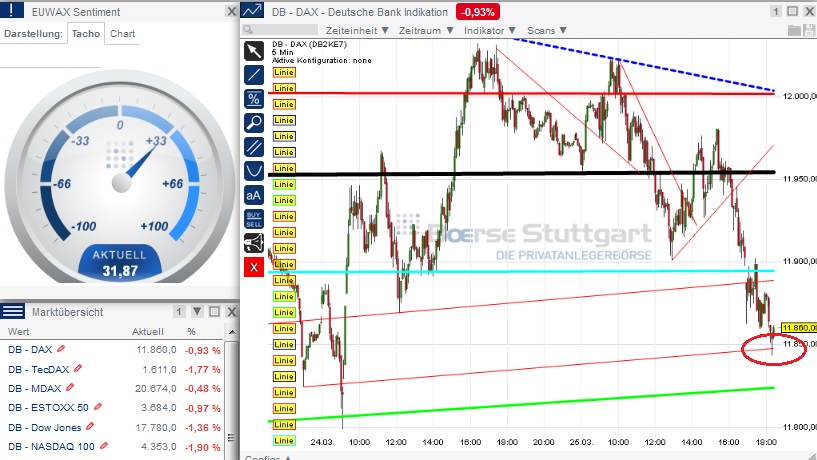817x460 pixels.
Task: Select the arrow pointer tool
Action: 254,51
